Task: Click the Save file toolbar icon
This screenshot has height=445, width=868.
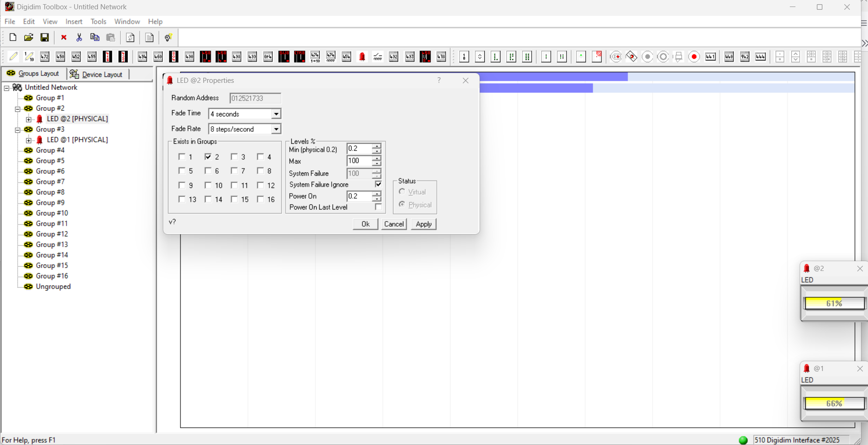Action: [45, 37]
